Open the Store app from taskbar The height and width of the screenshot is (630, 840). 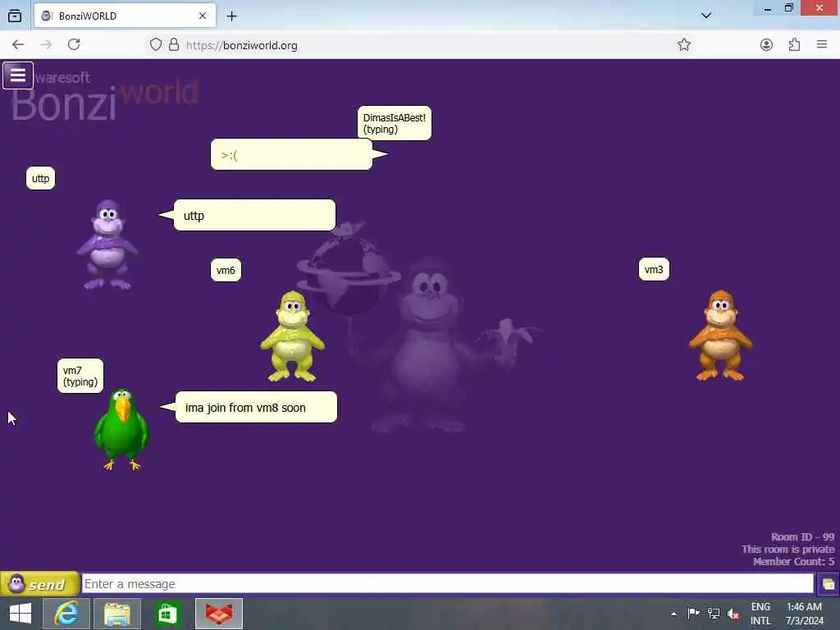(167, 614)
